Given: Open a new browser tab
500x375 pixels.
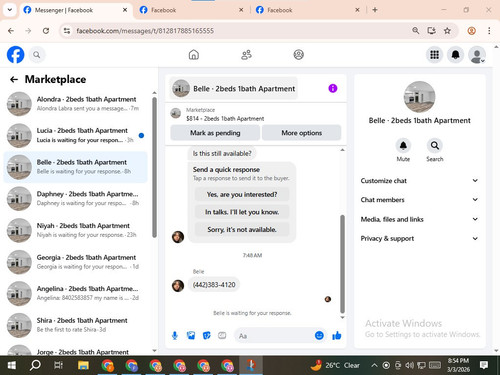Looking at the screenshot, I should (x=375, y=10).
